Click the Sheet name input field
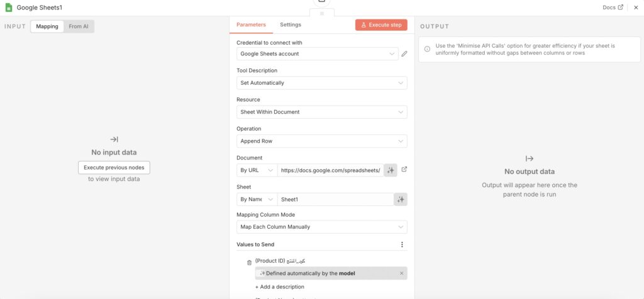 coord(335,199)
